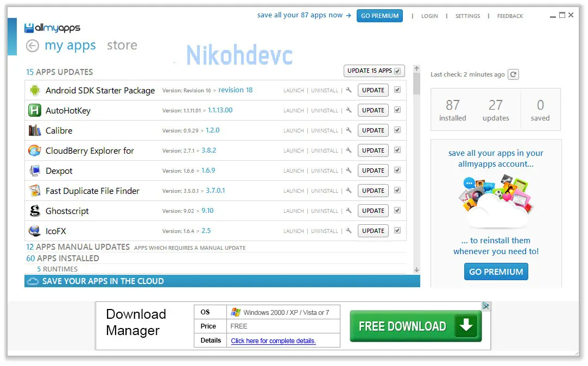The width and height of the screenshot is (588, 366).
Task: Uncheck the AutoHotKey update checkbox
Action: [x=397, y=110]
